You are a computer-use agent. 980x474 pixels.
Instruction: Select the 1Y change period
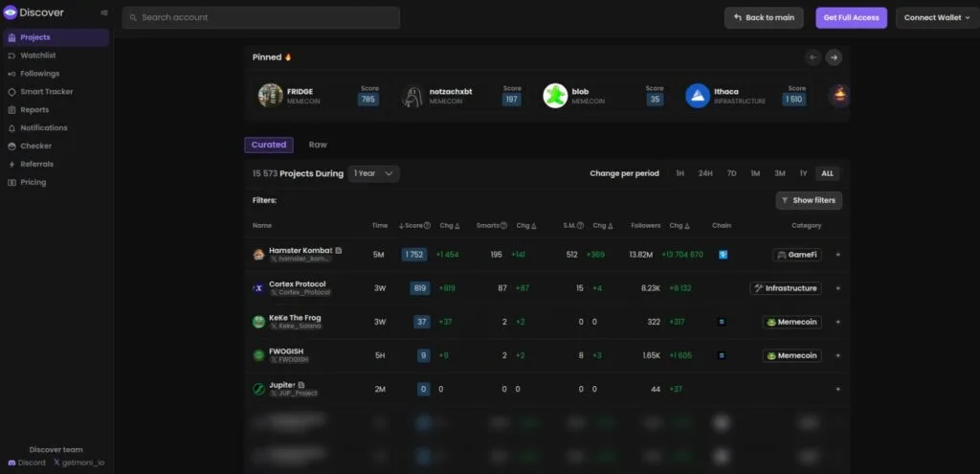pos(803,174)
